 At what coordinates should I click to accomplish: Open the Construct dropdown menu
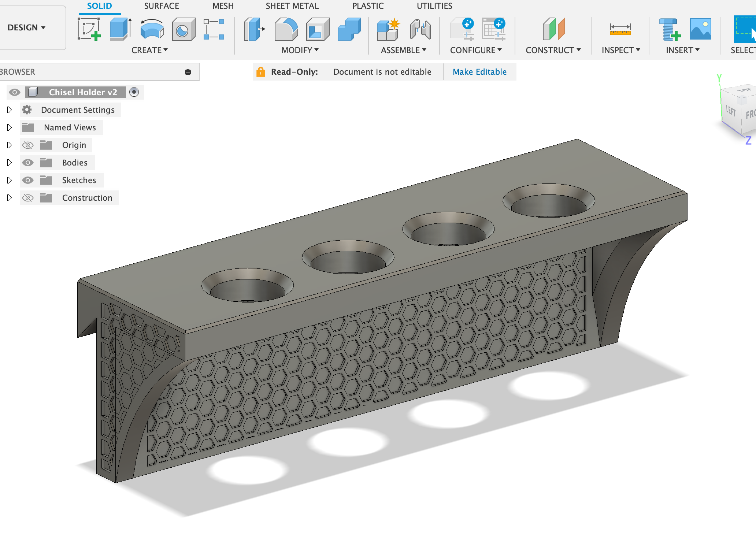click(553, 50)
